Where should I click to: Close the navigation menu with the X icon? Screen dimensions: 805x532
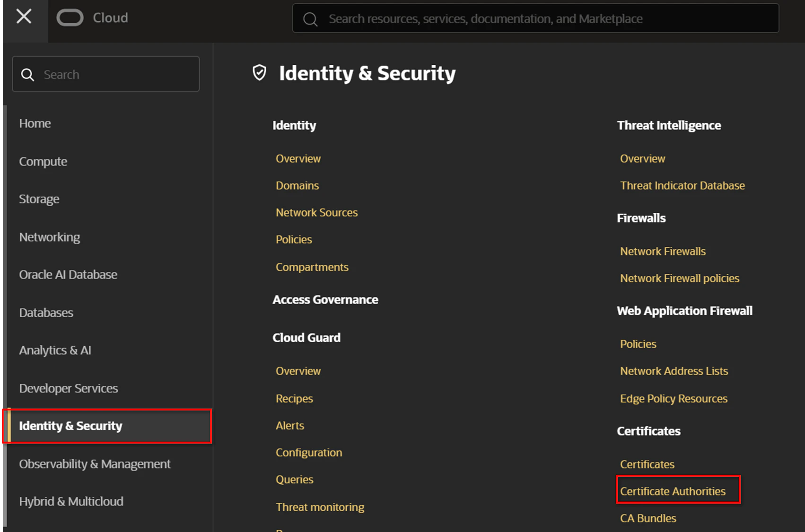point(24,17)
